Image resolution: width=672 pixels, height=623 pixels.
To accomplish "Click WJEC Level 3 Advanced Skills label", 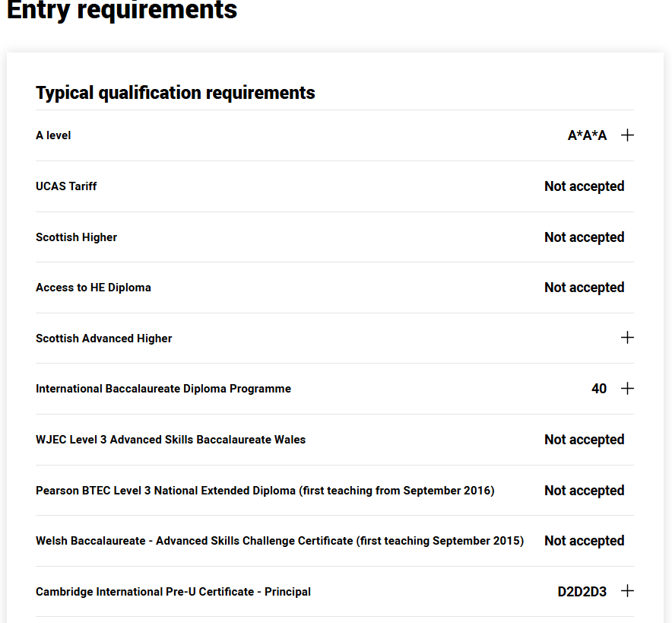I will pos(170,440).
